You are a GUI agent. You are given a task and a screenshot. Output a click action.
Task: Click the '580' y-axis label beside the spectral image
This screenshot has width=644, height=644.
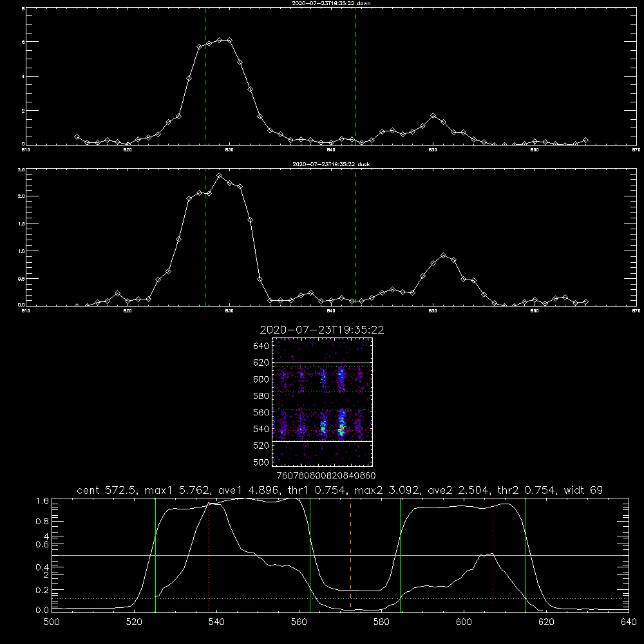point(261,395)
